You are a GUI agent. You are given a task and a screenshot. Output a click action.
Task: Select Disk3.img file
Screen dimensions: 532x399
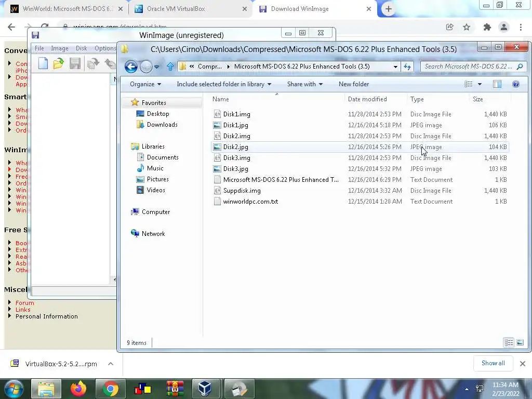[236, 158]
